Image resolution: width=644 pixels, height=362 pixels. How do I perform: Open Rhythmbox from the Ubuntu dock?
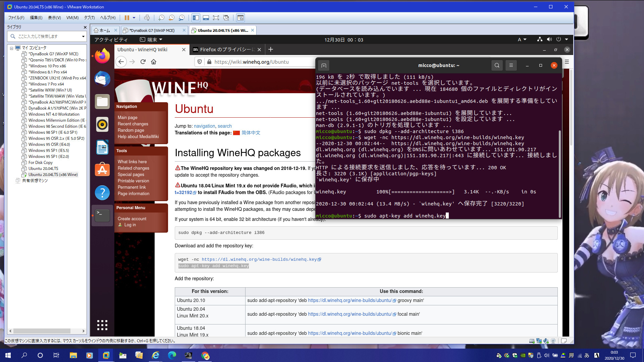pos(102,125)
